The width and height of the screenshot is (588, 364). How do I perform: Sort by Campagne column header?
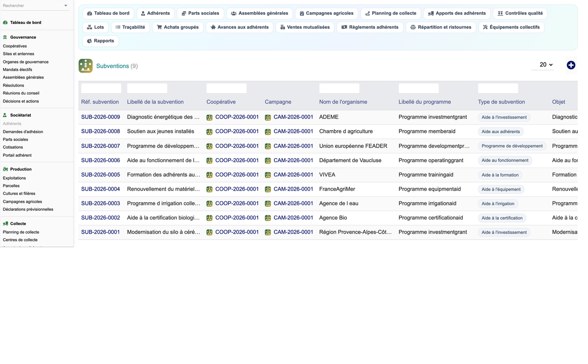click(x=278, y=102)
